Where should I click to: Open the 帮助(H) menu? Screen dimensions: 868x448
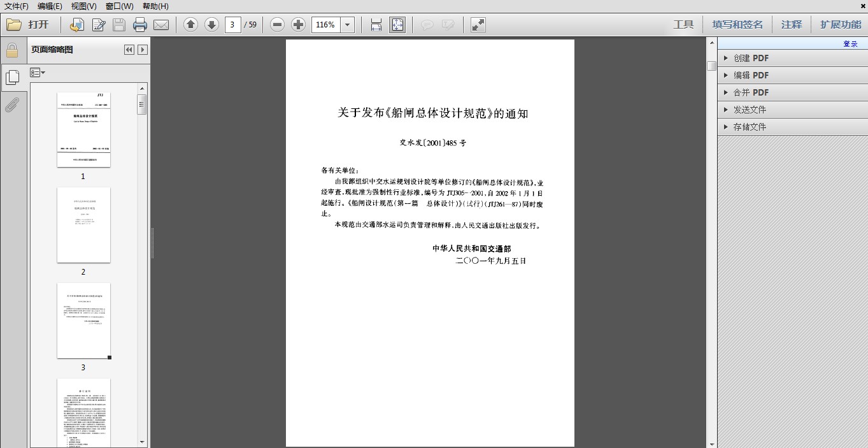[155, 6]
